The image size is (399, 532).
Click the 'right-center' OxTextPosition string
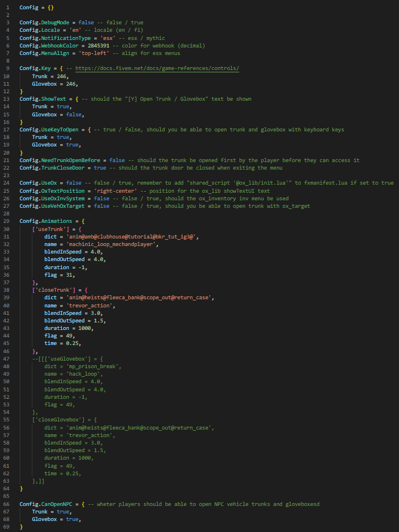point(116,190)
